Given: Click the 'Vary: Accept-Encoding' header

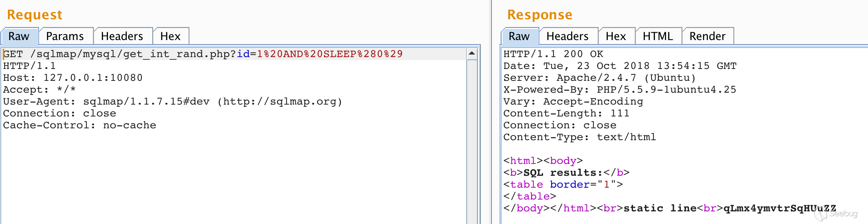Looking at the screenshot, I should coord(573,102).
